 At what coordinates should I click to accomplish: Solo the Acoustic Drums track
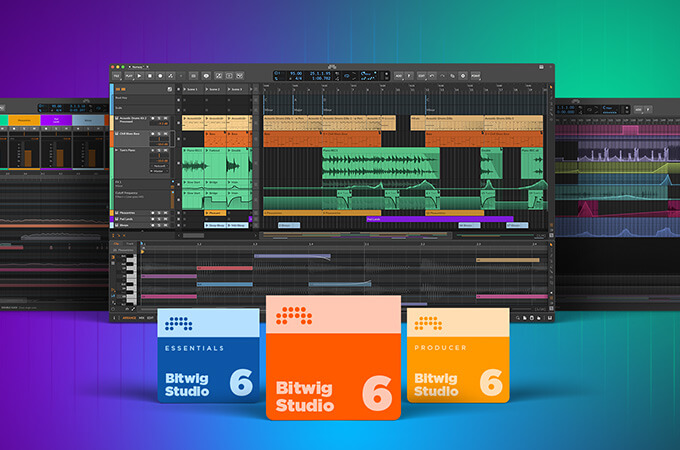(159, 118)
